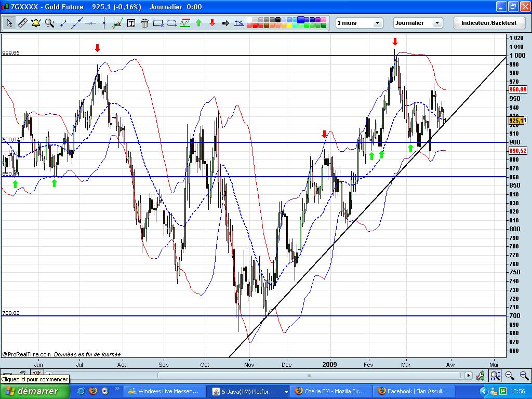Pick the dark green color swatch
The height and width of the screenshot is (399, 532).
(324, 25)
